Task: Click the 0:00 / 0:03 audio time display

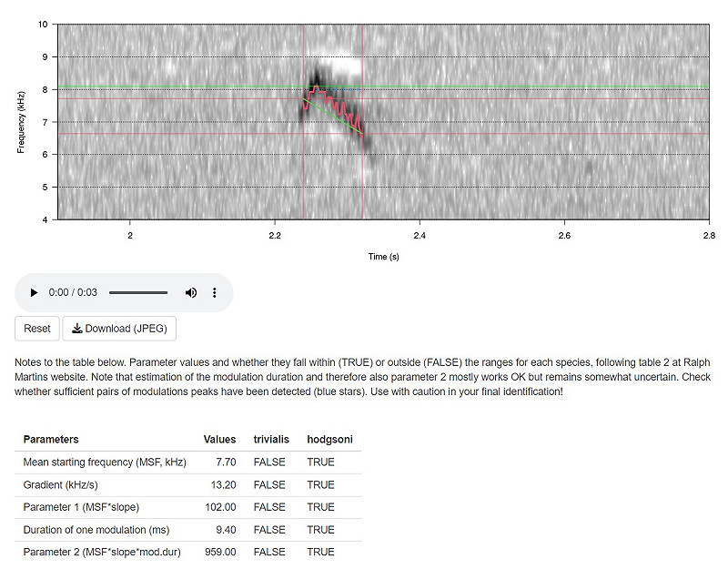Action: pos(71,293)
